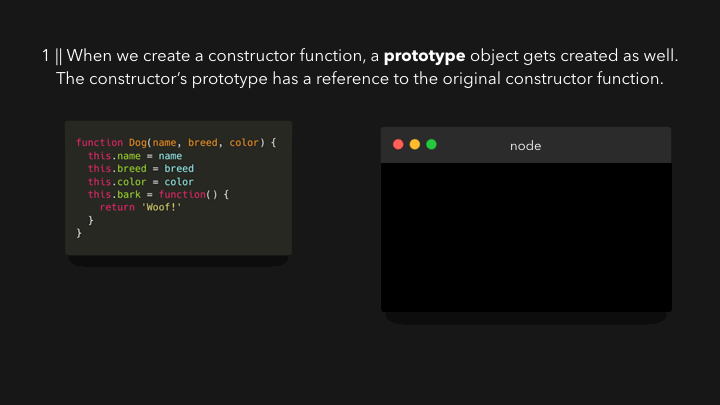Screen dimensions: 720x405
Task: Click the color parameter in the signature
Action: 244,143
